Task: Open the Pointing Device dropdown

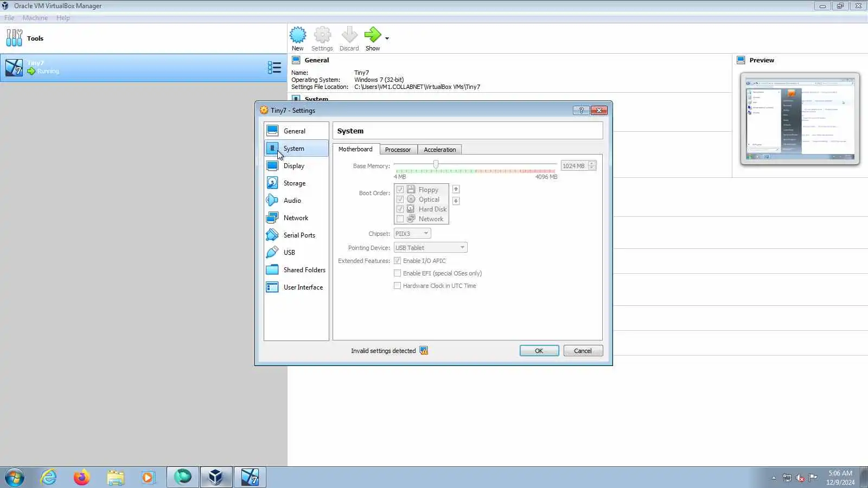Action: tap(430, 248)
